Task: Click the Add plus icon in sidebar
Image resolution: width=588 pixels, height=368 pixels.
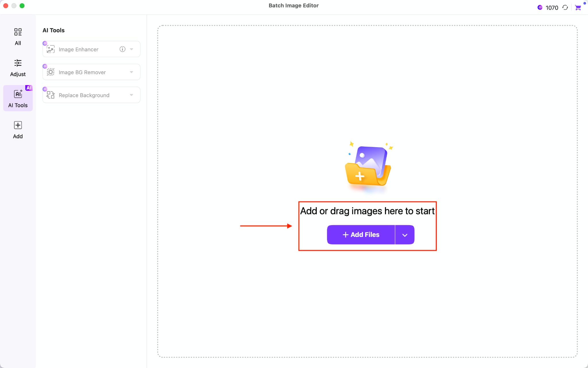Action: click(18, 125)
